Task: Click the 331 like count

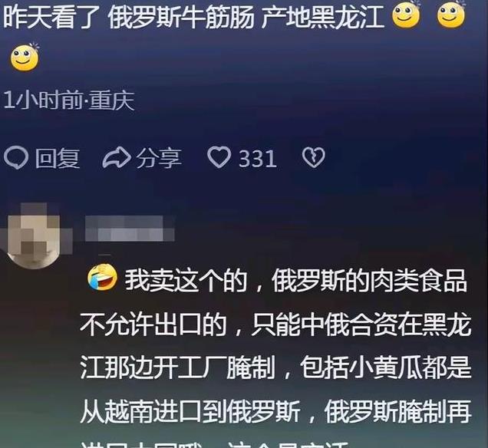Action: point(258,159)
